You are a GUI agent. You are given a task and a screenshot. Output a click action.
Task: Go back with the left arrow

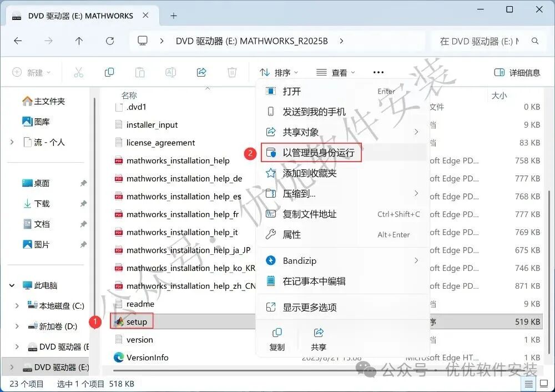(x=18, y=41)
